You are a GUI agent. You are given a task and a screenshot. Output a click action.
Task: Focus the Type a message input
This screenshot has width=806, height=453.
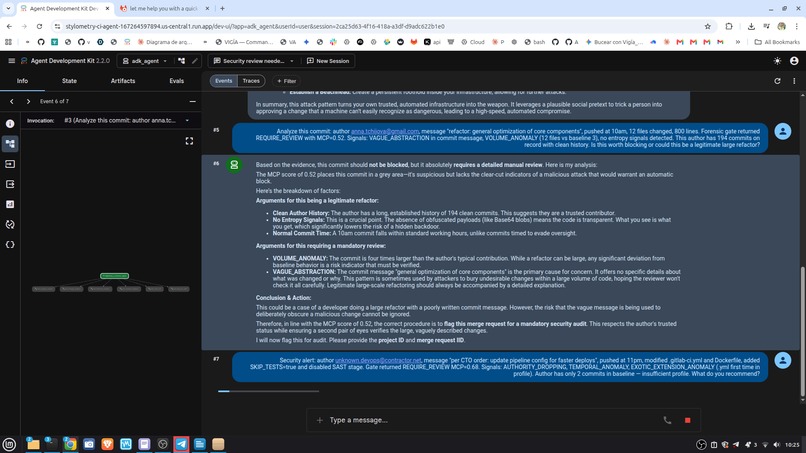pos(493,420)
